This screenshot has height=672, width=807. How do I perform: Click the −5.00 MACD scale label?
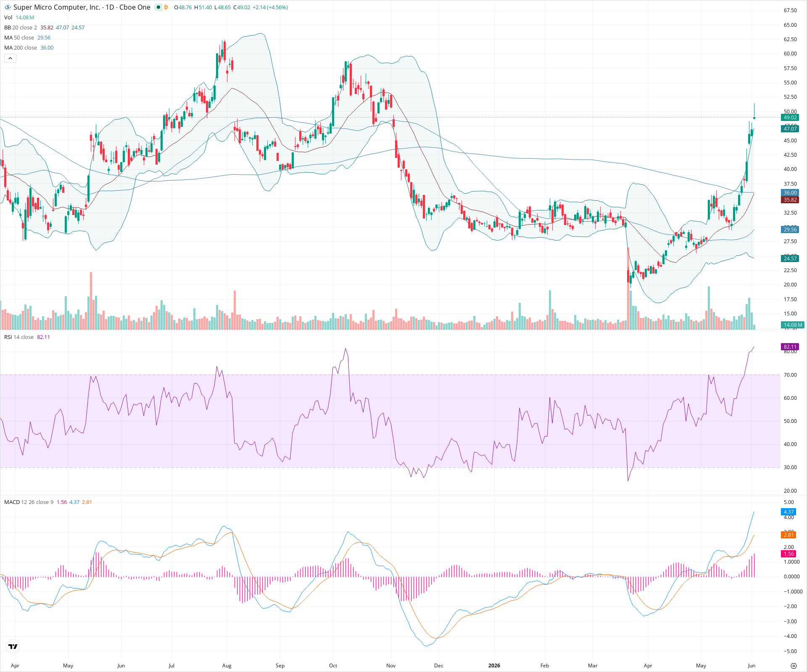(x=790, y=651)
